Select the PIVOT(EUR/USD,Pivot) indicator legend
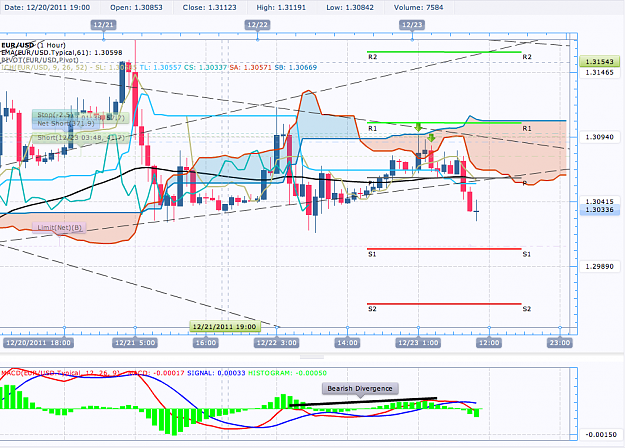Screen dimensions: 625x448 [x=40, y=60]
